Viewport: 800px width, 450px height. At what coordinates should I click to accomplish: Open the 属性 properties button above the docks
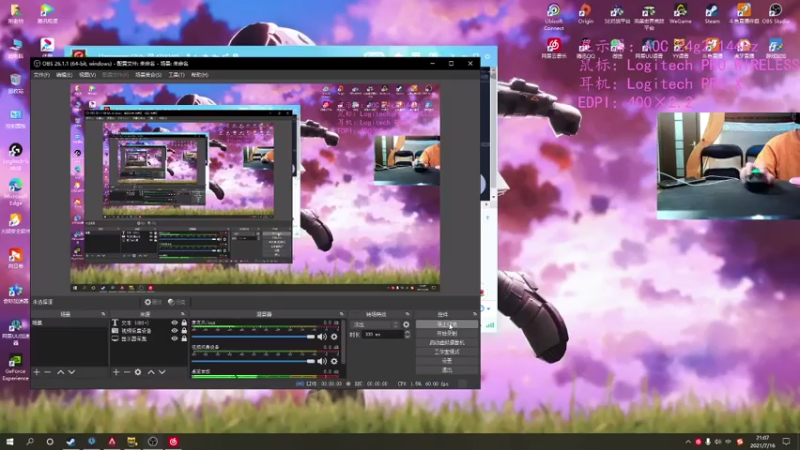coord(153,302)
